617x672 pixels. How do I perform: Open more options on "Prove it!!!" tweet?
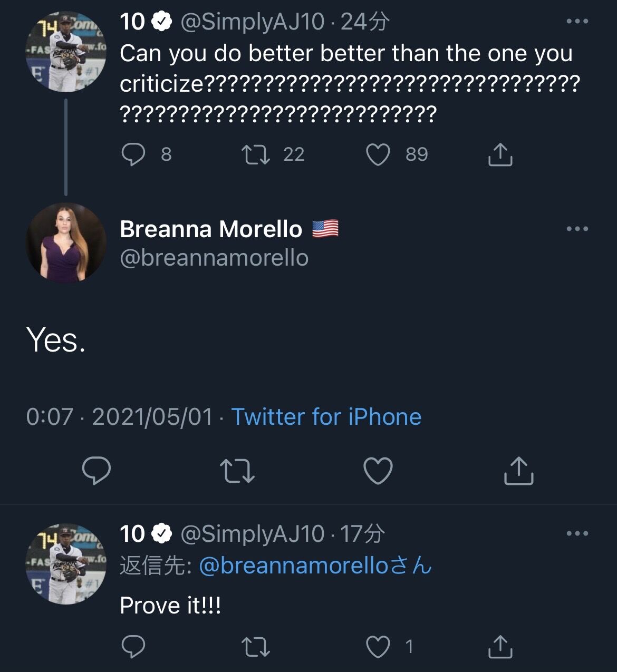tap(577, 533)
